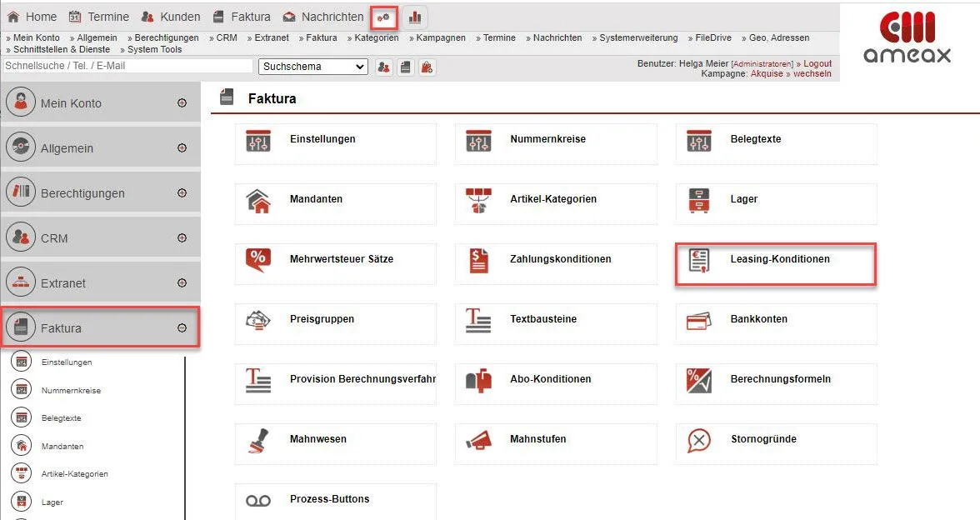The height and width of the screenshot is (520, 980).
Task: Click the Logout link
Action: 817,63
